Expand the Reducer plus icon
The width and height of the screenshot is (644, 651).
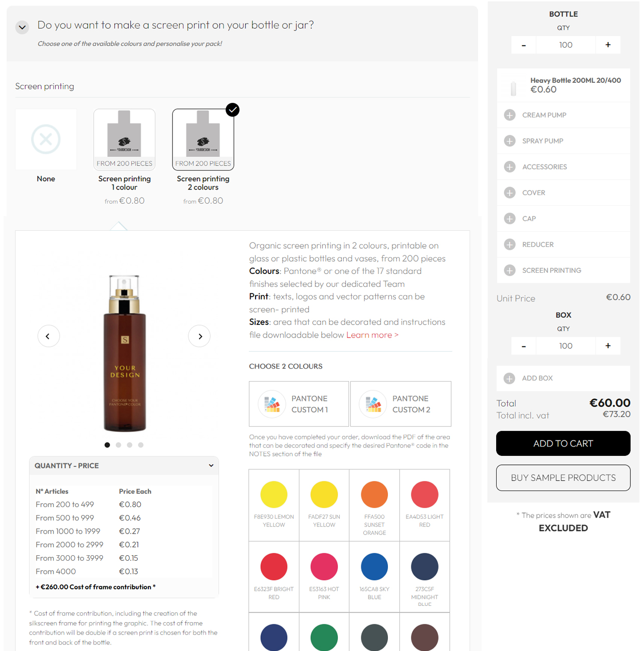pyautogui.click(x=510, y=244)
